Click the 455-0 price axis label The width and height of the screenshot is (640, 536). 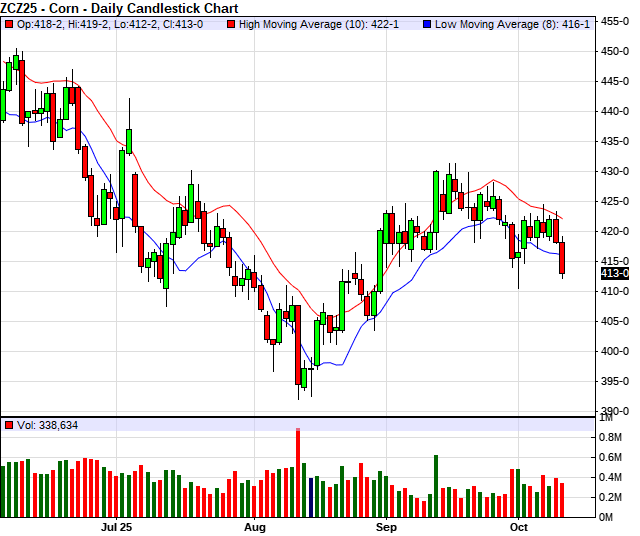click(615, 21)
